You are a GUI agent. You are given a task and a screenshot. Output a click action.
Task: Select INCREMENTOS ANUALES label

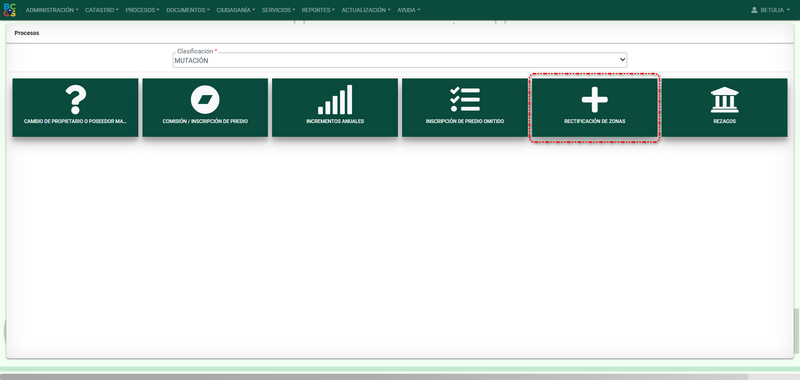click(335, 121)
